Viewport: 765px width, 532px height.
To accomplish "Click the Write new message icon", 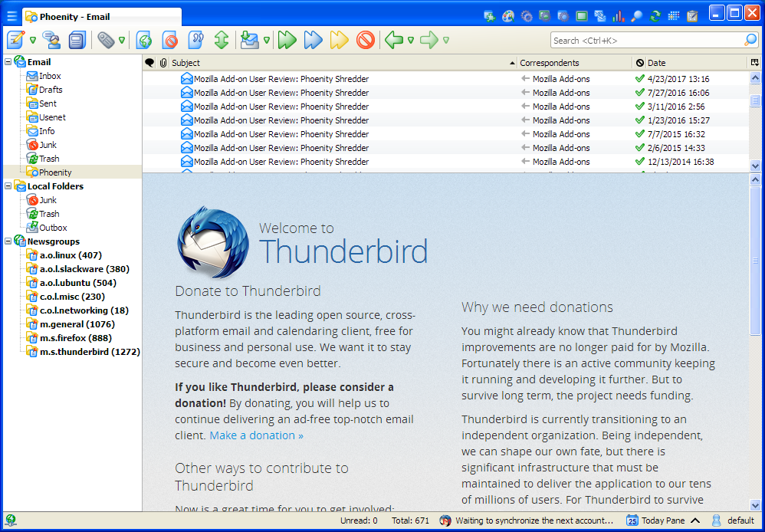I will pos(16,40).
